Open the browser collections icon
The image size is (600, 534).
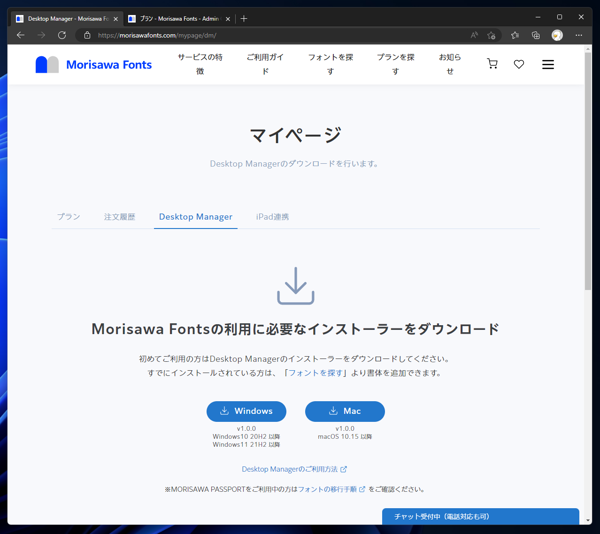click(536, 35)
